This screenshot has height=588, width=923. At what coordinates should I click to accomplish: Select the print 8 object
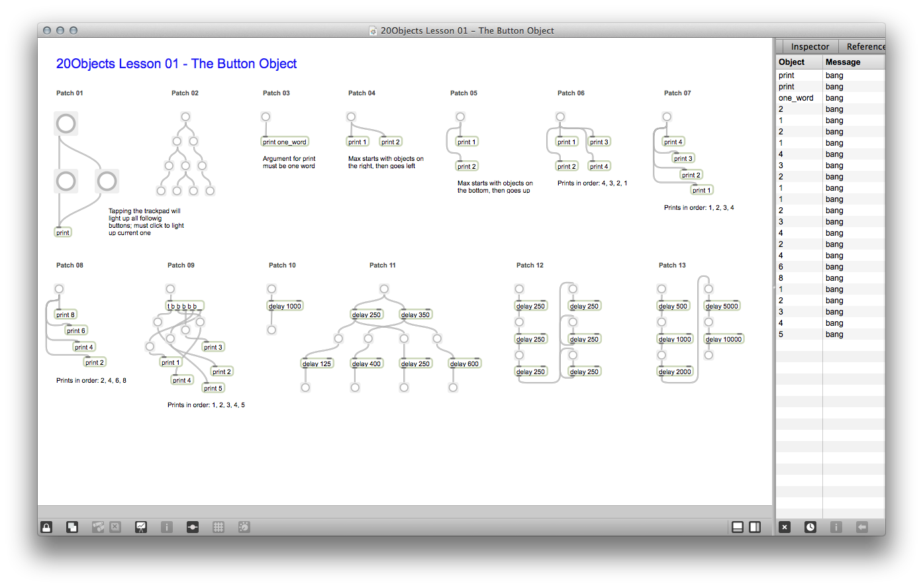[x=66, y=315]
